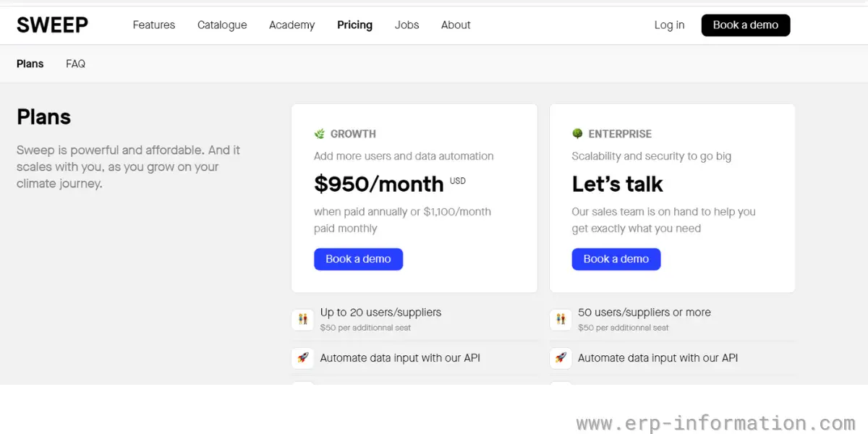Image resolution: width=868 pixels, height=434 pixels.
Task: Click users icon beside 'Up to 20 users/suppliers'
Action: 303,319
